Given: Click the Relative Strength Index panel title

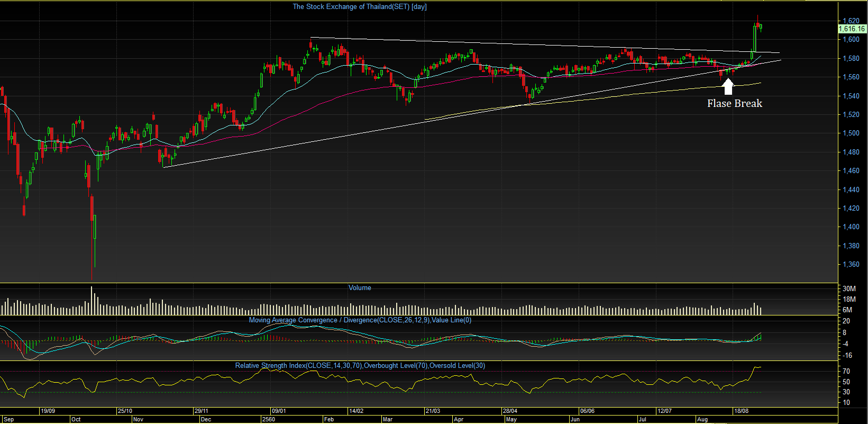Looking at the screenshot, I should [360, 366].
